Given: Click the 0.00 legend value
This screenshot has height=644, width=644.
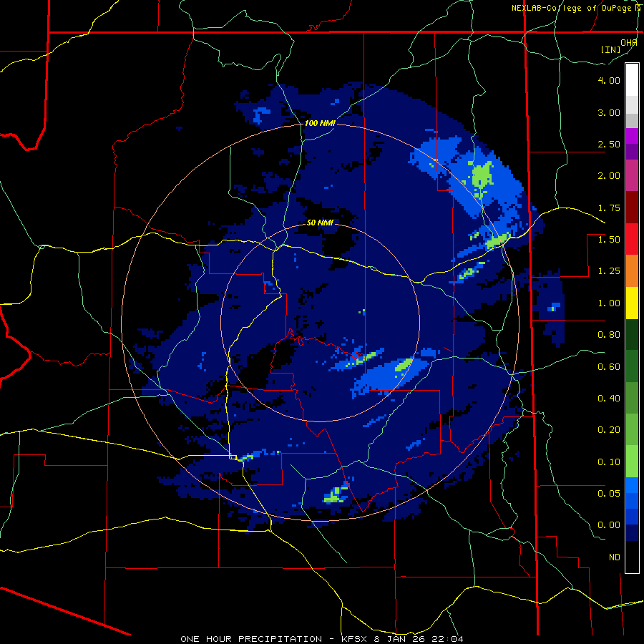Looking at the screenshot, I should [609, 525].
